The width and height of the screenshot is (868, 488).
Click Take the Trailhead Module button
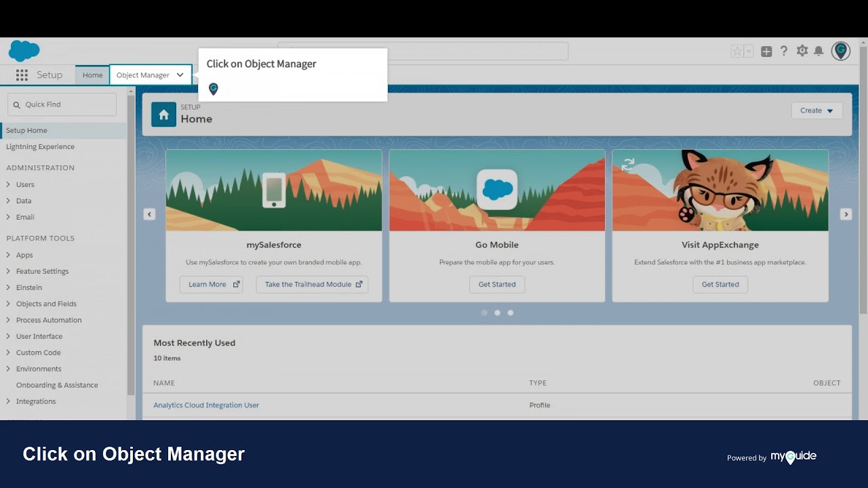point(312,285)
